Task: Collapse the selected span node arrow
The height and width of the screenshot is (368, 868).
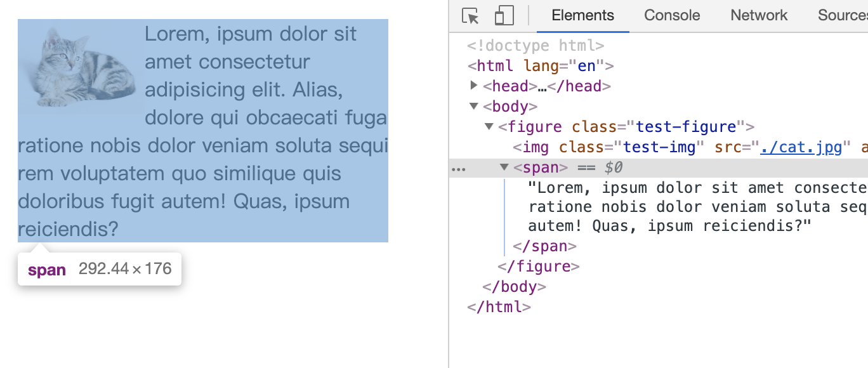Action: 504,167
